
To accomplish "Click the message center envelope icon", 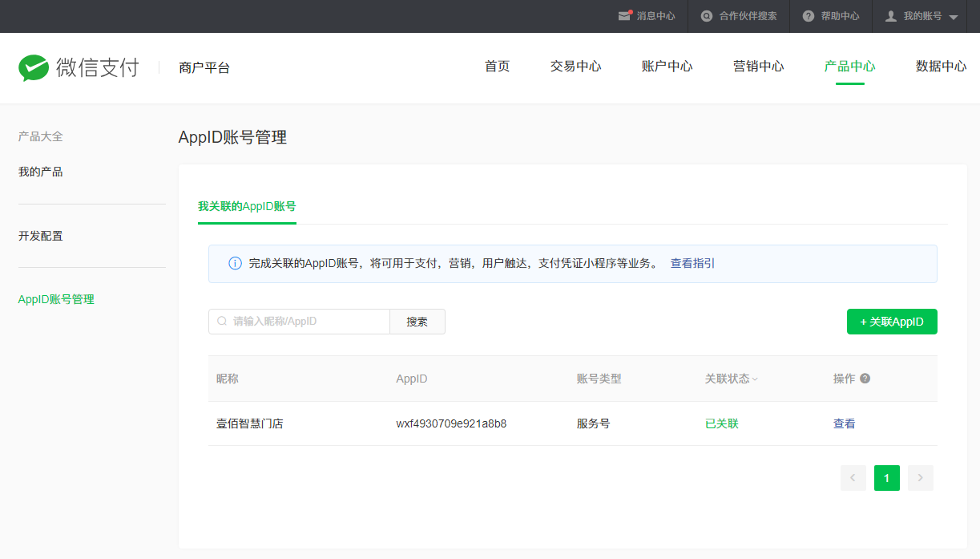I will tap(625, 16).
